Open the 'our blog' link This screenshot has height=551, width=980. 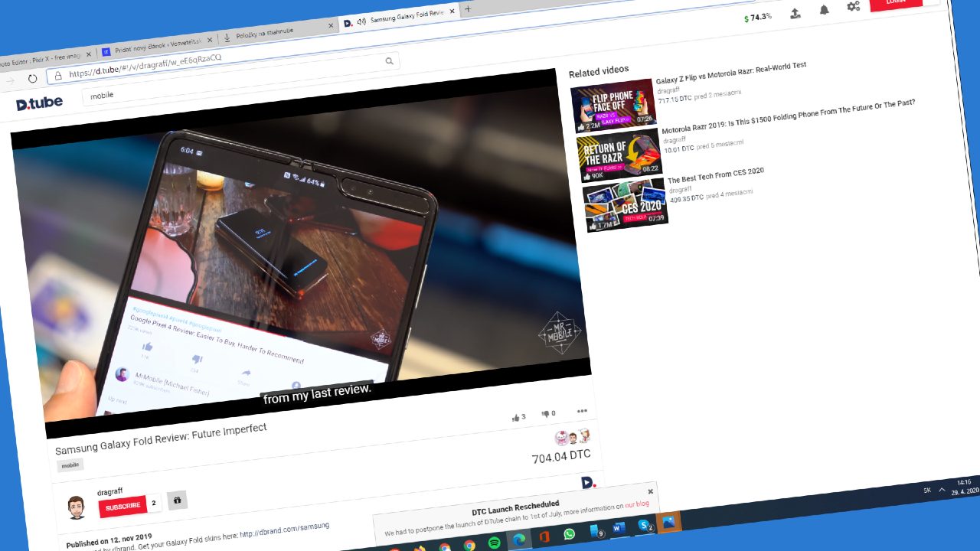point(637,504)
